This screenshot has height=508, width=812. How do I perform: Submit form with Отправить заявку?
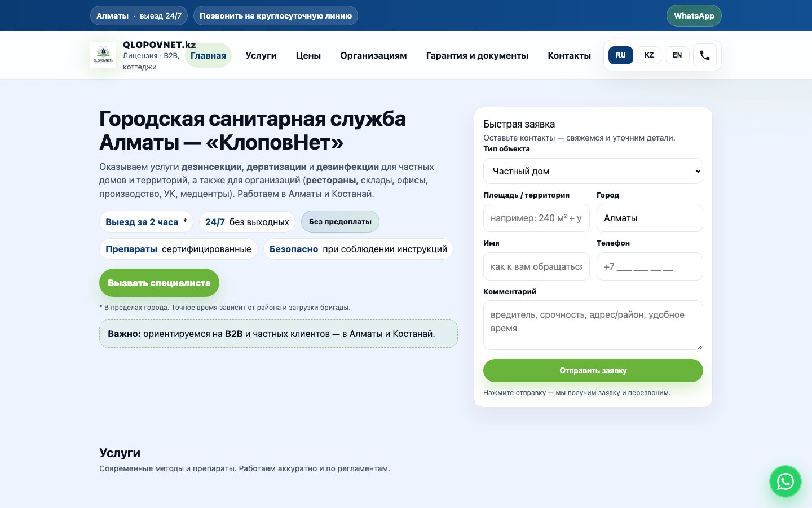point(593,370)
